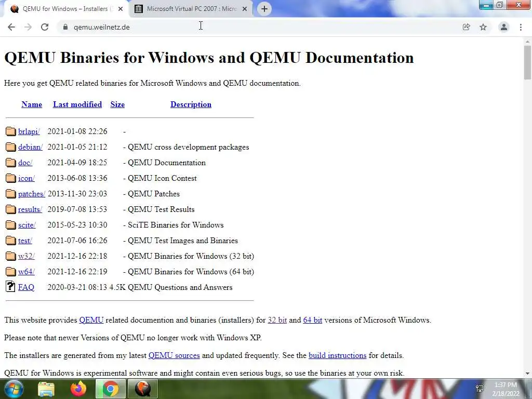
Task: Close the Microsoft Virtual PC 2007 tab
Action: pyautogui.click(x=245, y=9)
